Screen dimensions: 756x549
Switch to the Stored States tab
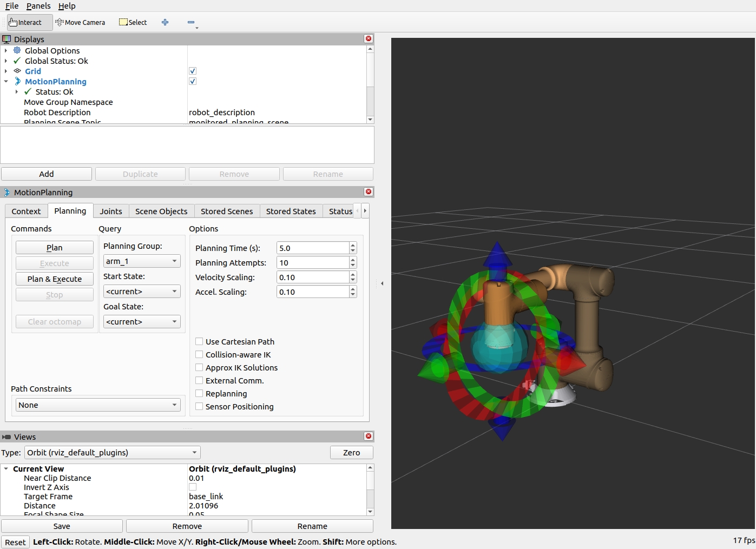tap(291, 211)
